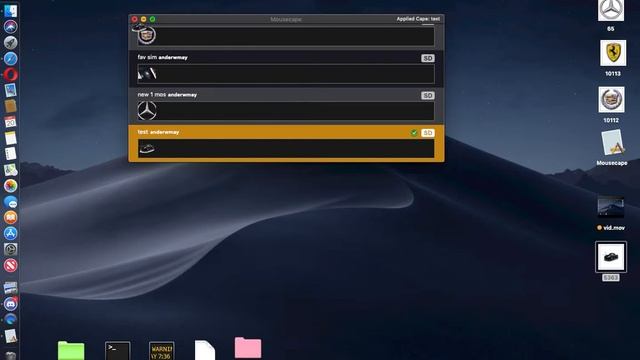640x360 pixels.
Task: Open Launchpad from the Dock
Action: pos(11,42)
